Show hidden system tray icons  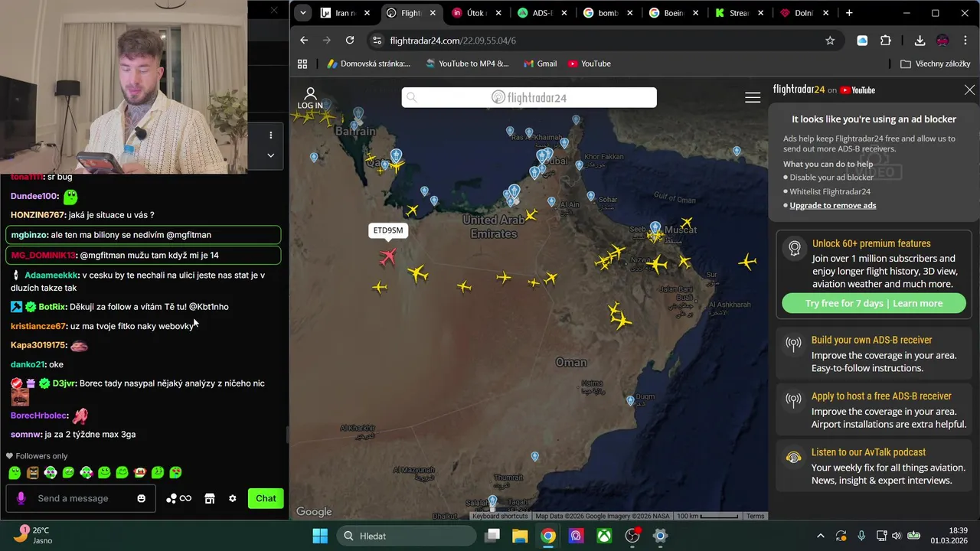click(821, 536)
